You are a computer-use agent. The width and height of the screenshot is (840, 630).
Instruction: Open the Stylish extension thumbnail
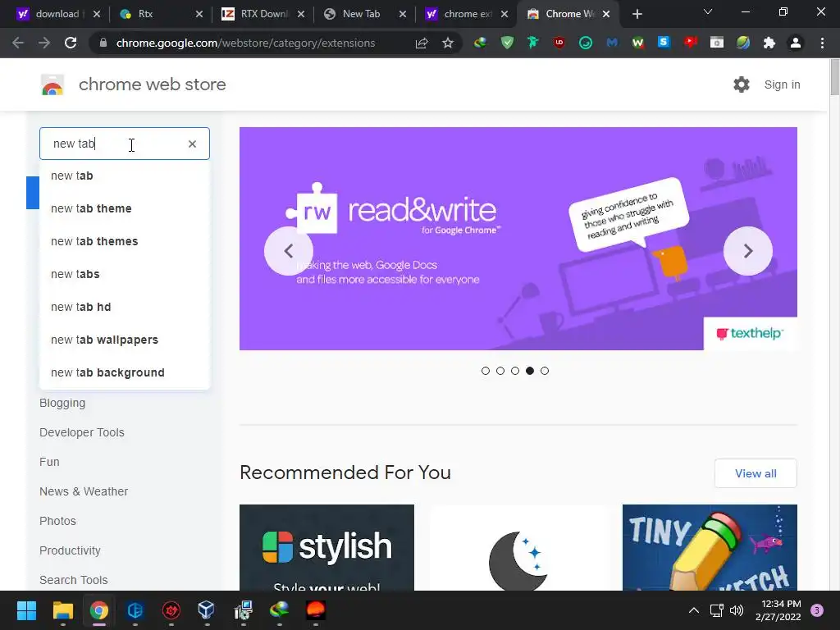coord(326,547)
